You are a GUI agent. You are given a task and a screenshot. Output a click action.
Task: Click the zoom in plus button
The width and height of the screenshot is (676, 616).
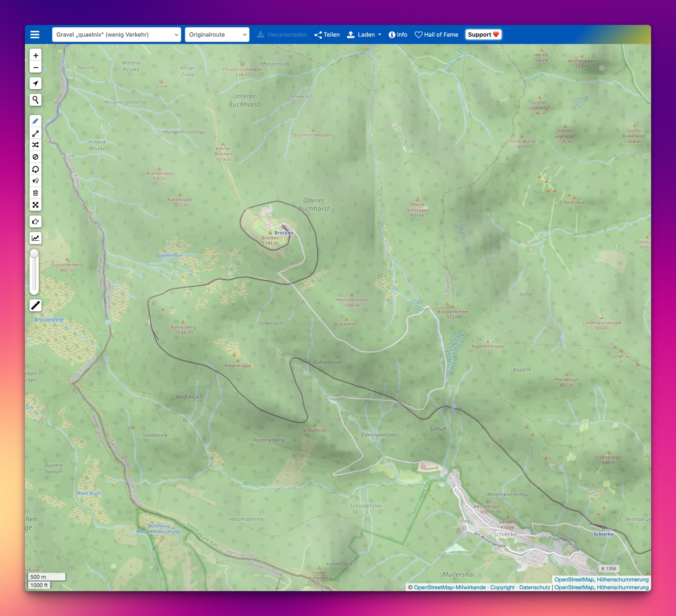pyautogui.click(x=36, y=55)
